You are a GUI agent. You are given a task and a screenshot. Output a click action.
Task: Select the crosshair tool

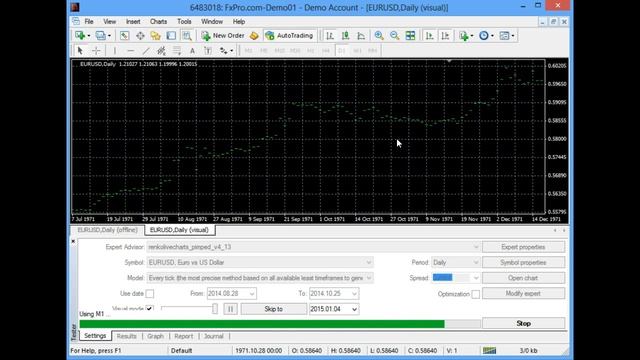pyautogui.click(x=96, y=51)
